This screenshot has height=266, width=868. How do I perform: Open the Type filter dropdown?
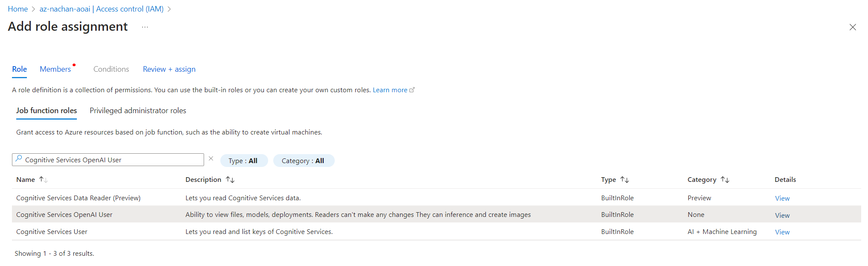243,161
